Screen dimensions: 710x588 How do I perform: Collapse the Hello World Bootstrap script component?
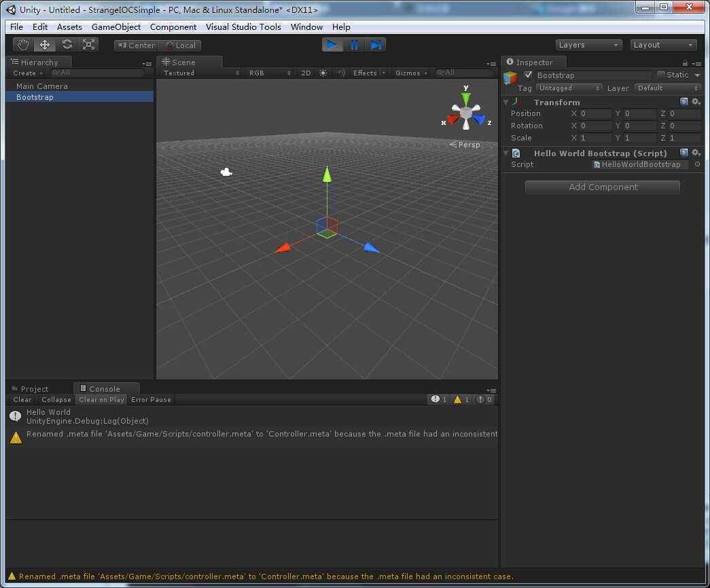[505, 153]
